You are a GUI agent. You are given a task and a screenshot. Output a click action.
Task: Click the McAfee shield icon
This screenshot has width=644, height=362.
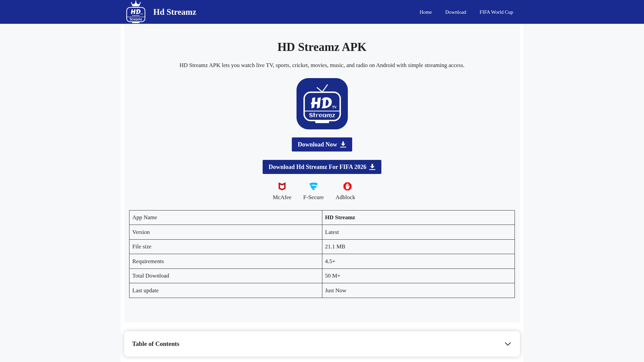click(x=282, y=186)
